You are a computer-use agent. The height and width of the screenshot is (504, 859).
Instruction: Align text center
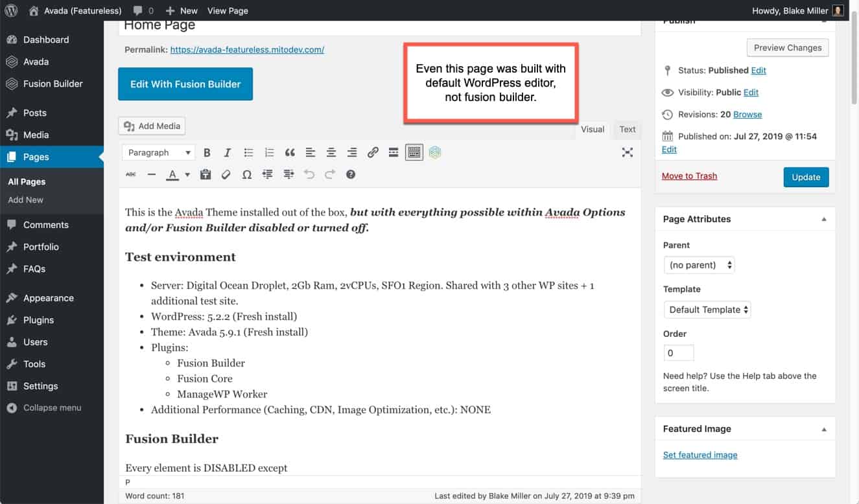coord(331,153)
